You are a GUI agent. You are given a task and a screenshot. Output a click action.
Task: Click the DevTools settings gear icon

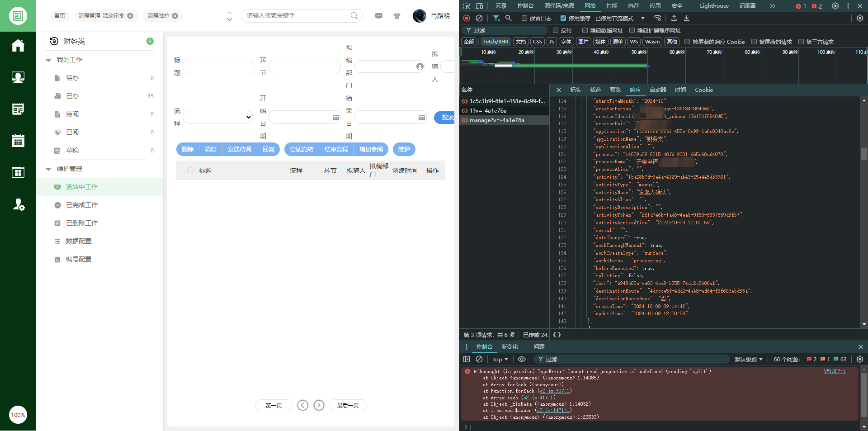(835, 6)
